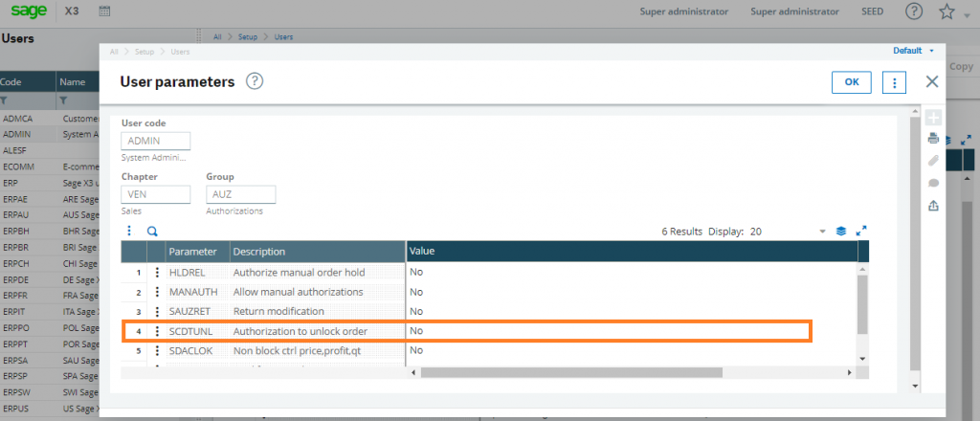Screen dimensions: 980x421
Task: Click the print icon in right sidebar
Action: coord(933,138)
